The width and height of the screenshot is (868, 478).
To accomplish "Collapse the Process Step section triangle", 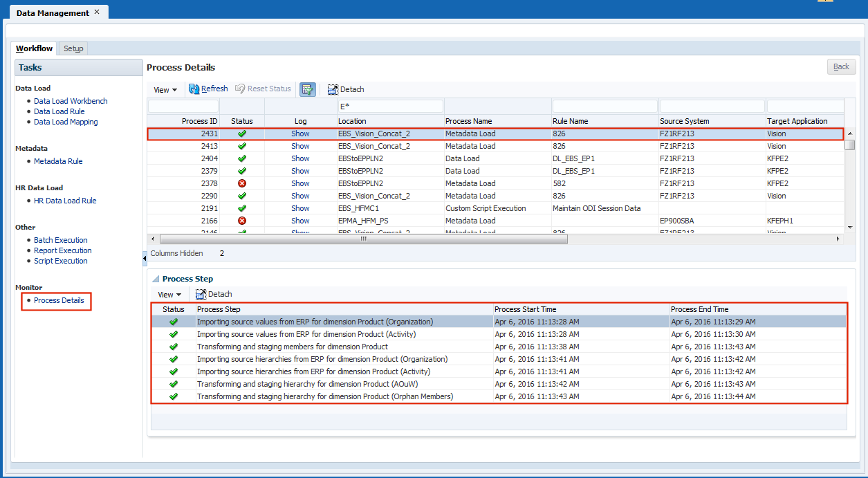I will click(x=155, y=279).
